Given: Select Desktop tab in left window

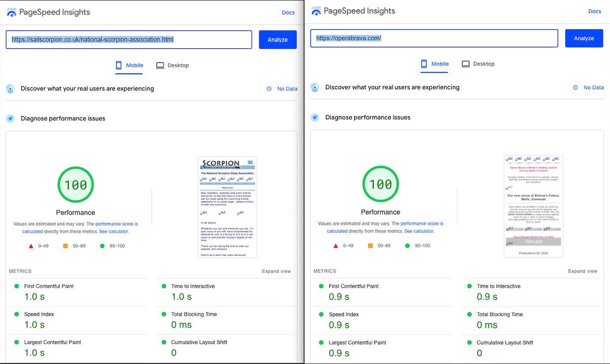Looking at the screenshot, I should pos(172,66).
